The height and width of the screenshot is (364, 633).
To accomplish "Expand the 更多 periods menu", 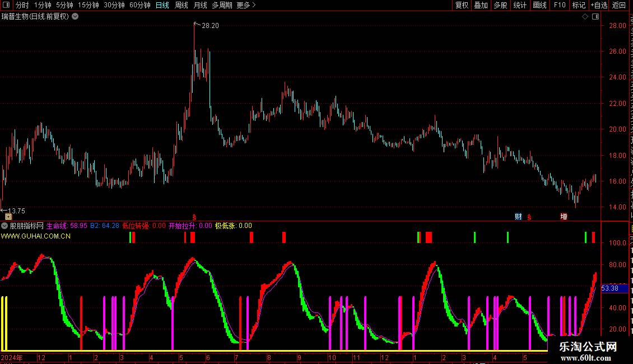I will (246, 5).
